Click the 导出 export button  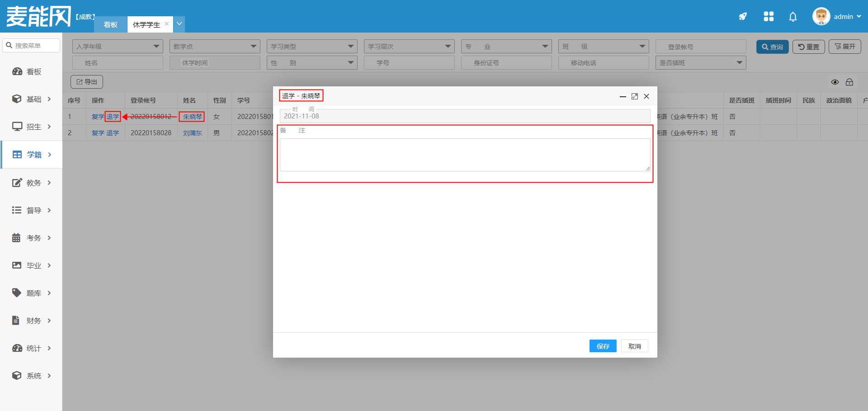click(87, 82)
